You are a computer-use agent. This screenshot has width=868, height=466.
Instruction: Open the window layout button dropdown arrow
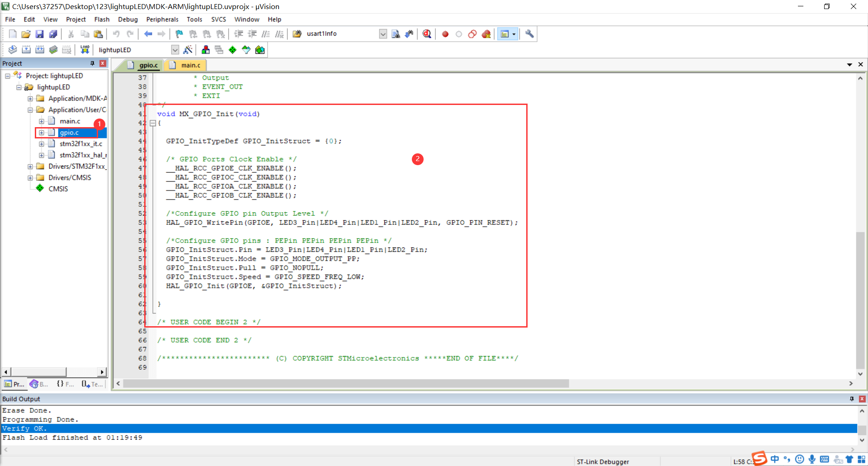(x=514, y=34)
